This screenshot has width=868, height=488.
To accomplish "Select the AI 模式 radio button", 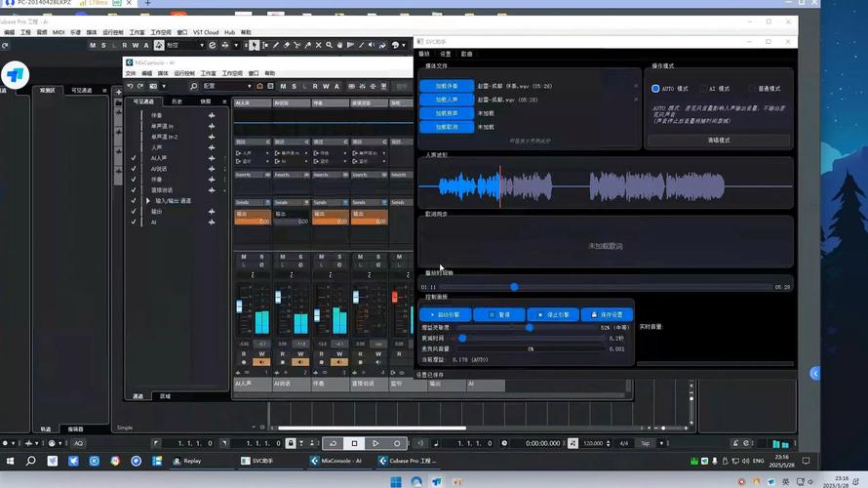I will tap(703, 88).
